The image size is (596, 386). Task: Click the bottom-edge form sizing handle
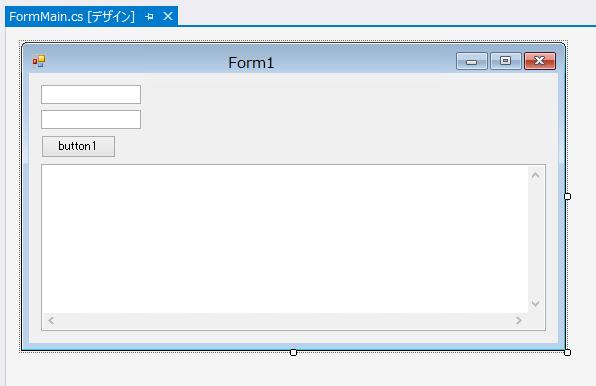tap(293, 353)
